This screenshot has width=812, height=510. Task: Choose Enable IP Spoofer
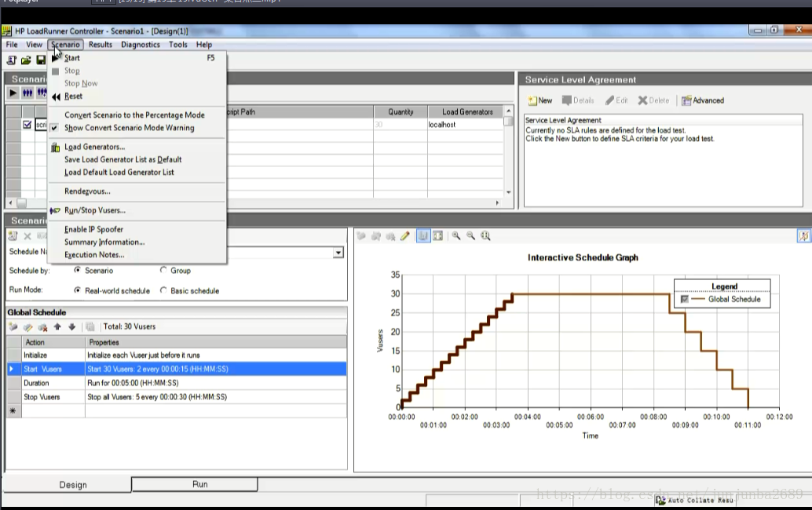[x=137, y=229]
